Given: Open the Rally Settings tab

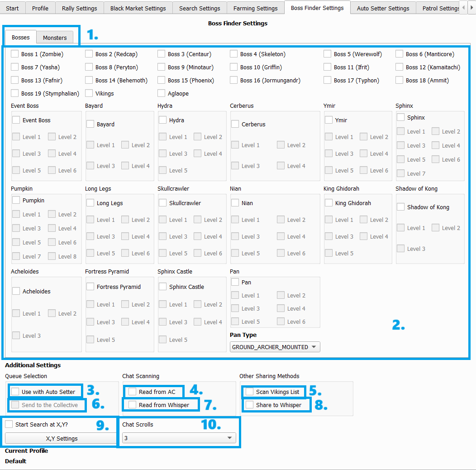Looking at the screenshot, I should 80,8.
